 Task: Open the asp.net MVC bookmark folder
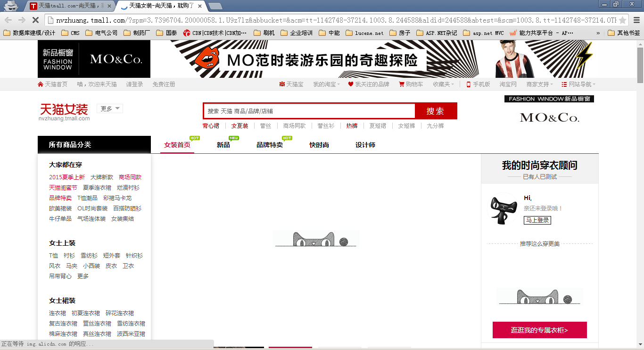tap(484, 33)
